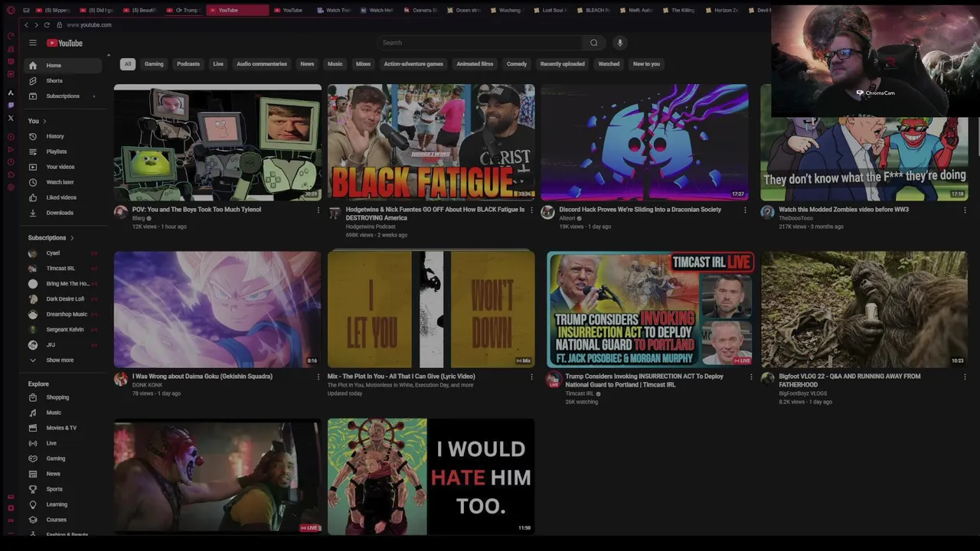Open more options for Daima Goku video
This screenshot has height=551, width=980.
click(x=318, y=377)
